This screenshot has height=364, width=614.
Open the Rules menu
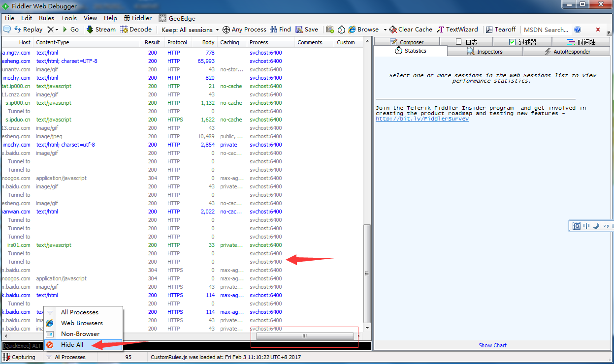click(x=47, y=18)
